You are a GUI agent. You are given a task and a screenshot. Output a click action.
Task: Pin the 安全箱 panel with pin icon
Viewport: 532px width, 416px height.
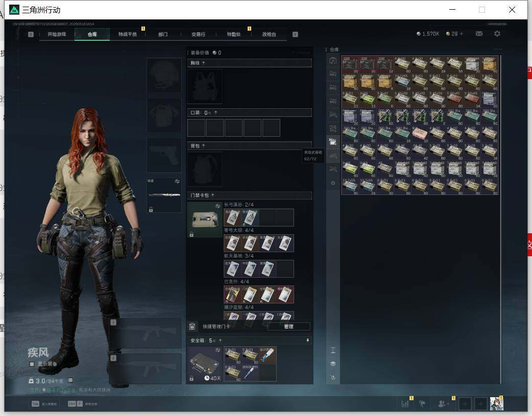coord(308,340)
